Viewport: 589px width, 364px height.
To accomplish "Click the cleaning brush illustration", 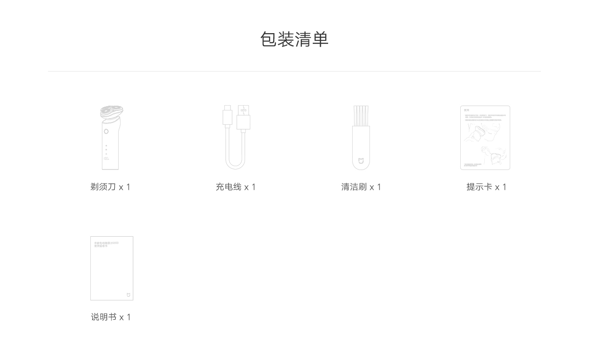I will [x=361, y=138].
